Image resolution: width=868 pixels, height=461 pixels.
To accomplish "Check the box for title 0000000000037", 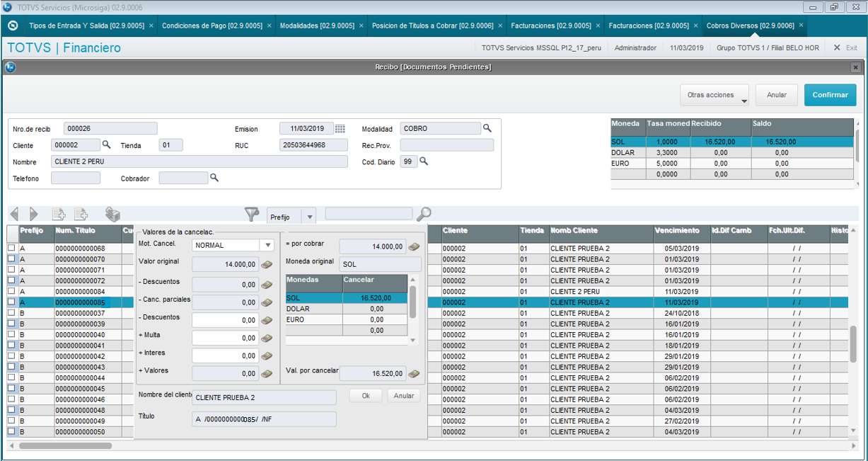I will coord(11,313).
